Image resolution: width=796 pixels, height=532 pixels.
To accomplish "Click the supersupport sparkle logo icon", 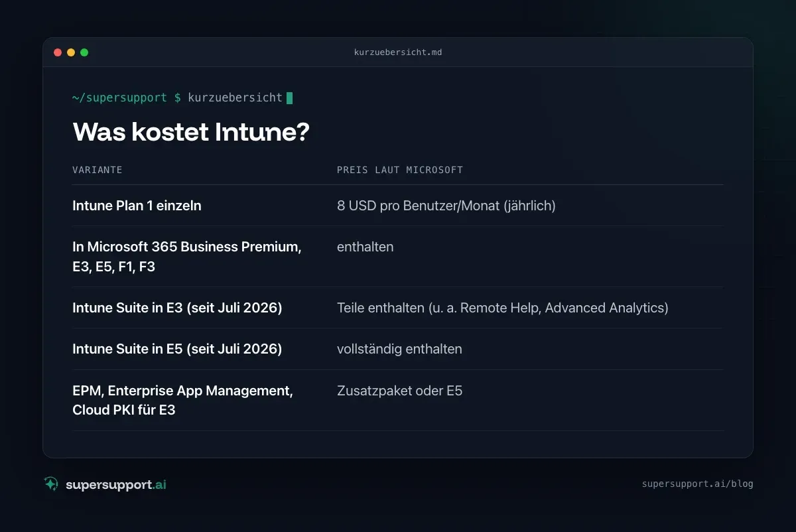I will (51, 484).
